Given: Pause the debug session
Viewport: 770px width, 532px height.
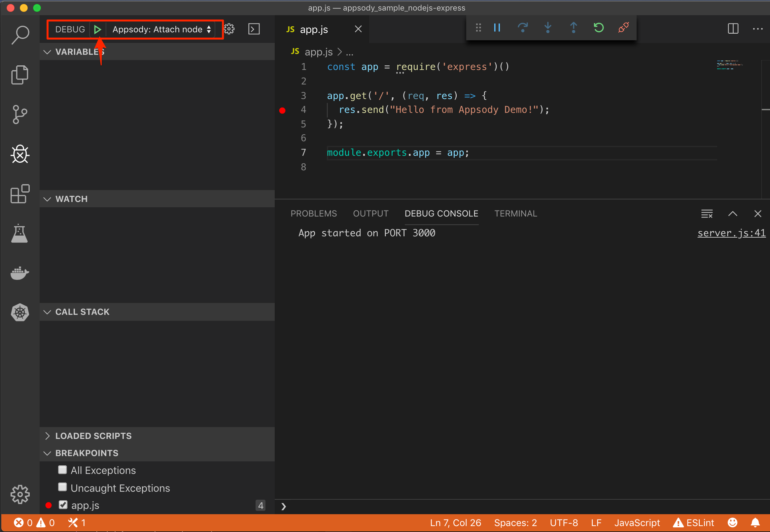Looking at the screenshot, I should coord(497,28).
